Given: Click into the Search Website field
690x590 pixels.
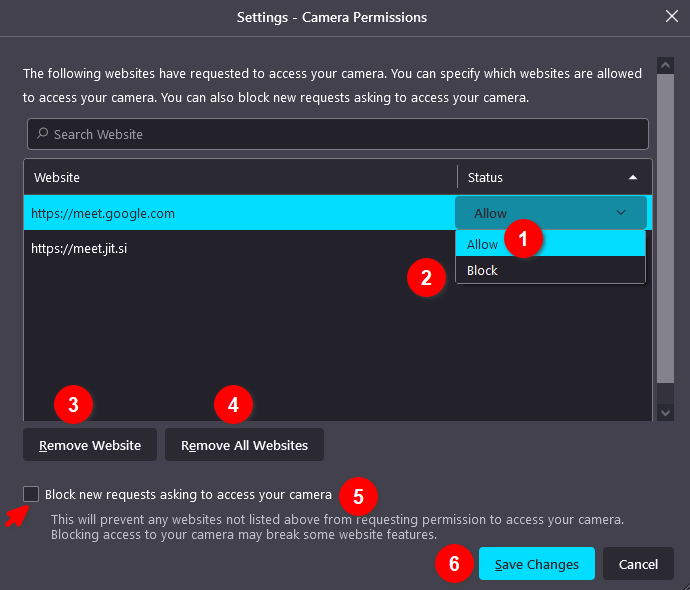Looking at the screenshot, I should click(338, 134).
